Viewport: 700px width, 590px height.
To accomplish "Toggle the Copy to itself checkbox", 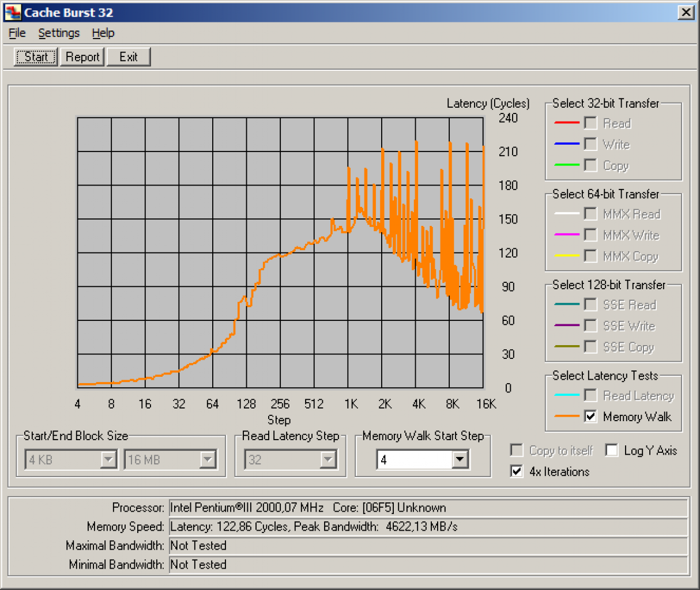I will [x=517, y=450].
